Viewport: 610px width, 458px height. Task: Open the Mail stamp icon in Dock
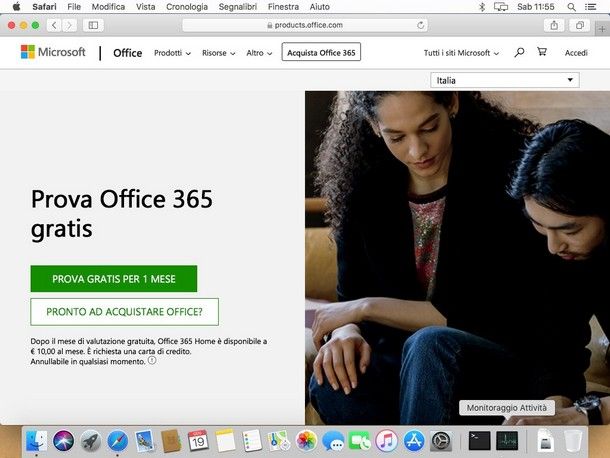click(145, 441)
